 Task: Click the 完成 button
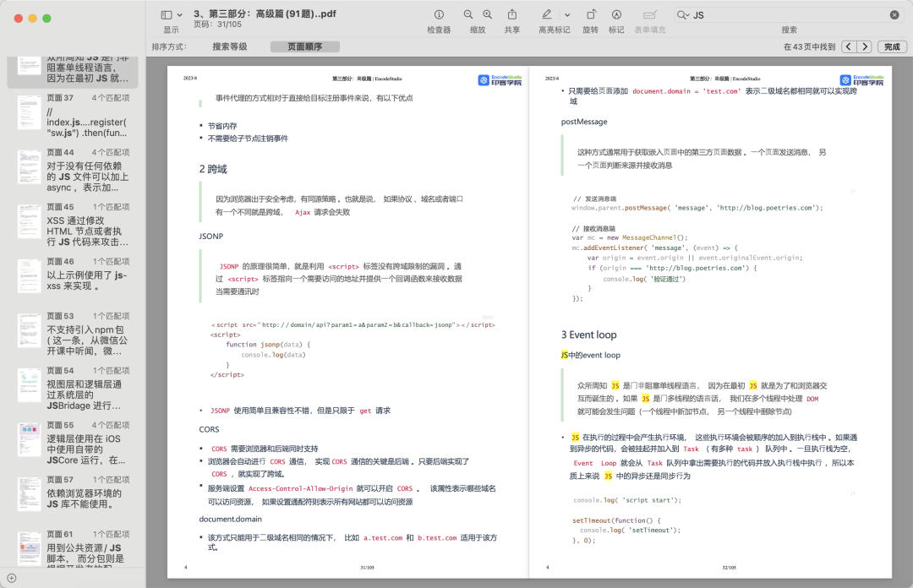pos(892,46)
